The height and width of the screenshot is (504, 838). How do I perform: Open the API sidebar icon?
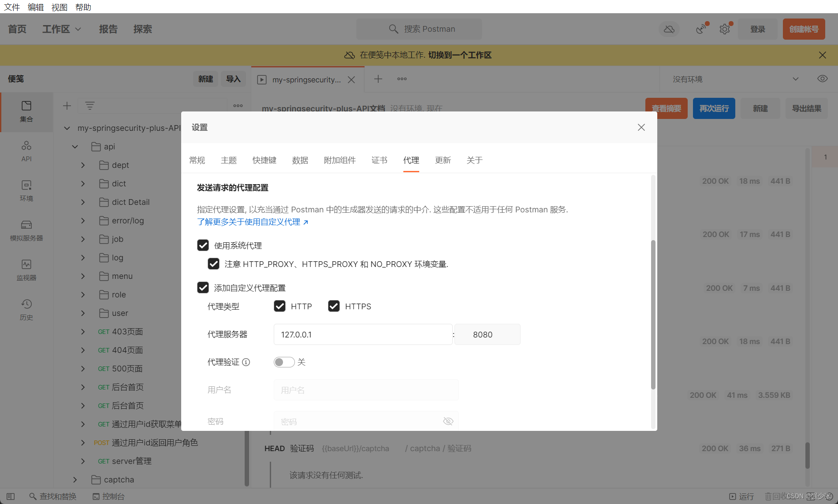pos(26,151)
